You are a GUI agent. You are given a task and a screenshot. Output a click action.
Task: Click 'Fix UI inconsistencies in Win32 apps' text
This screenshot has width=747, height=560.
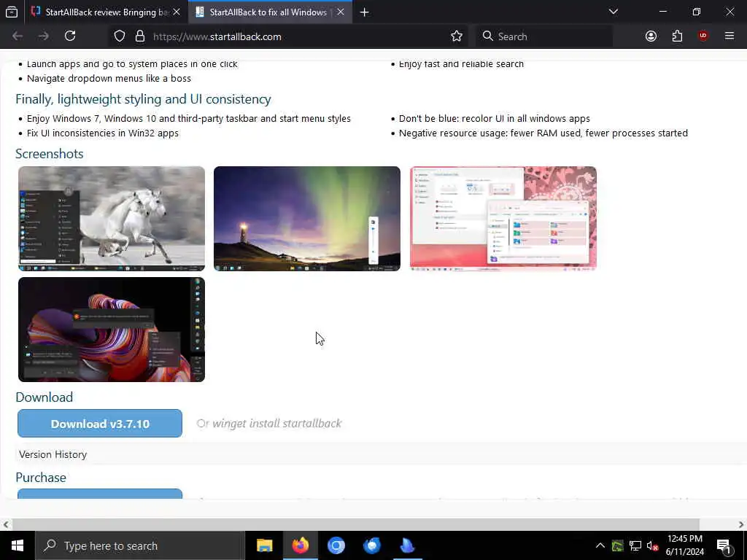[103, 133]
